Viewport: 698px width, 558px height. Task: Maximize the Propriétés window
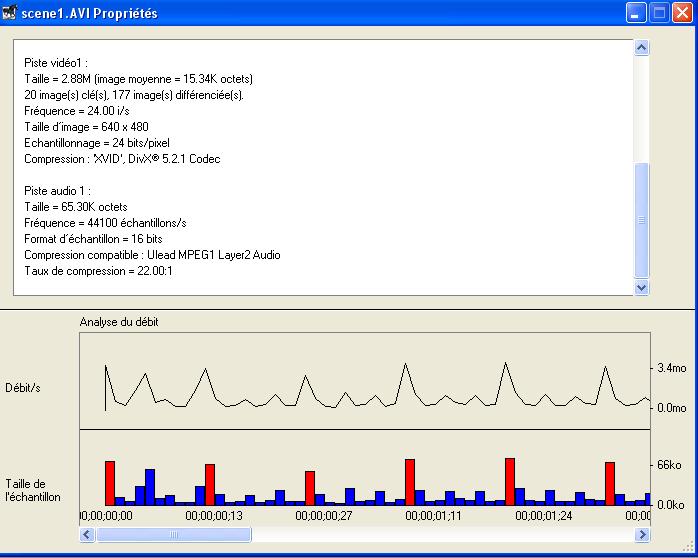(659, 12)
